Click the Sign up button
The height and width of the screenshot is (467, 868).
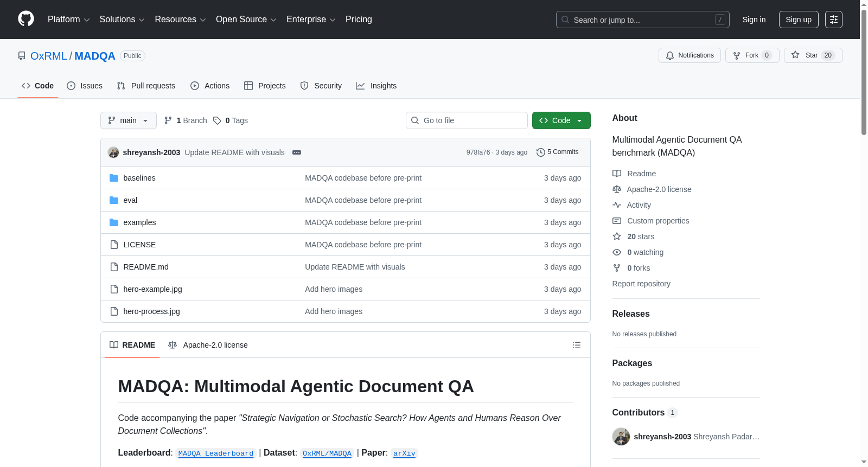coord(799,20)
